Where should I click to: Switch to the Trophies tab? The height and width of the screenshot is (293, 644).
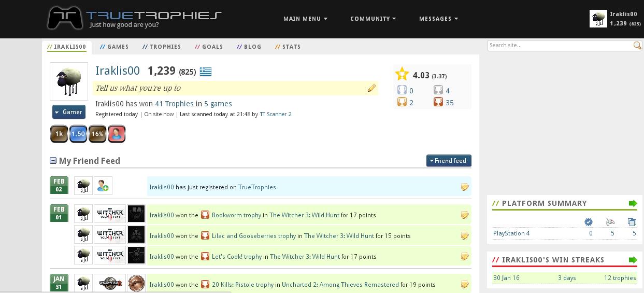162,47
